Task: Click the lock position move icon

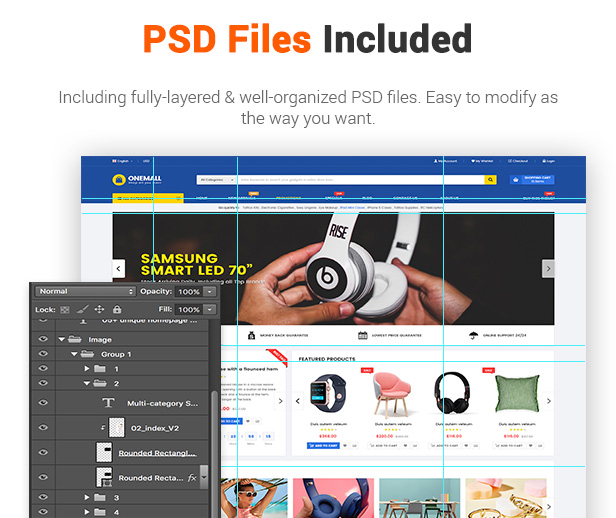Action: coord(100,310)
